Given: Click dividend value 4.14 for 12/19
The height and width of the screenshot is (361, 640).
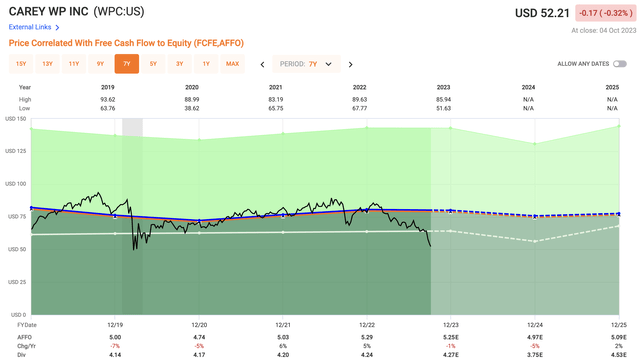Looking at the screenshot, I should coord(115,355).
